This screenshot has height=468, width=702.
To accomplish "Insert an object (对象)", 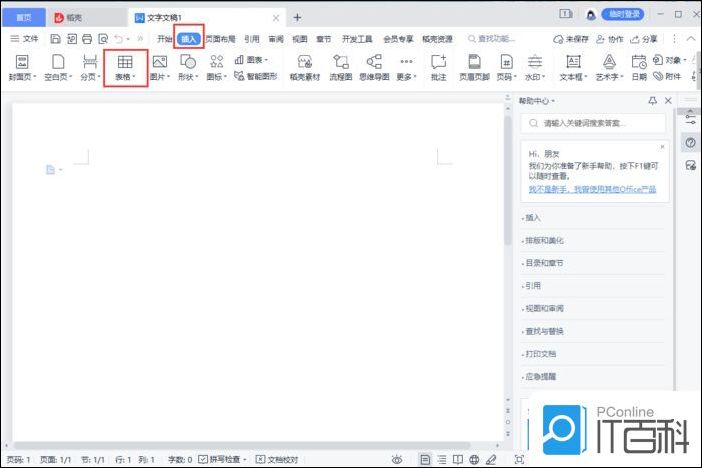I will (669, 60).
